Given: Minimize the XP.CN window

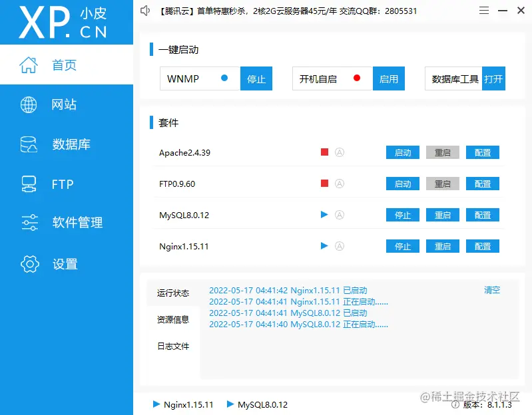Looking at the screenshot, I should [x=503, y=11].
